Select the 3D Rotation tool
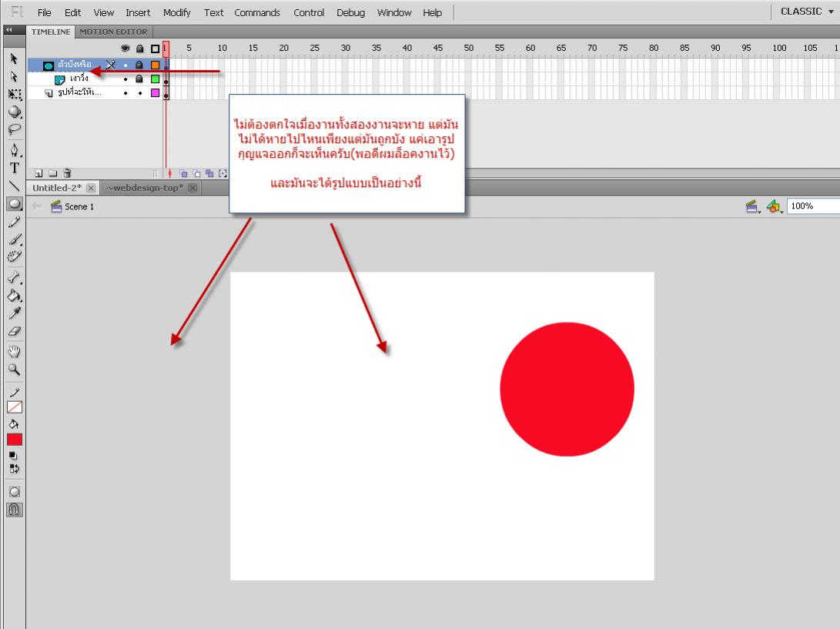This screenshot has height=629, width=840. (x=15, y=112)
